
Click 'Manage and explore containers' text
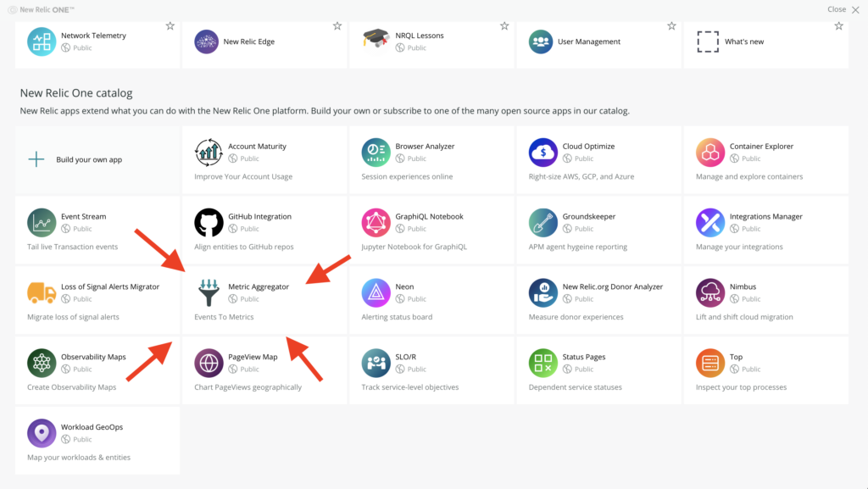tap(749, 176)
